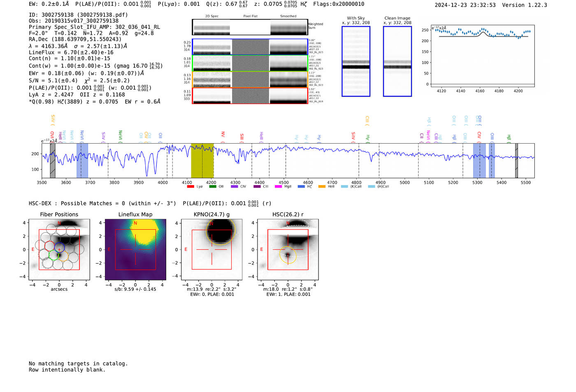The height and width of the screenshot is (392, 576).
Task: Click the zoomed emission line fit plot
Action: point(483,56)
